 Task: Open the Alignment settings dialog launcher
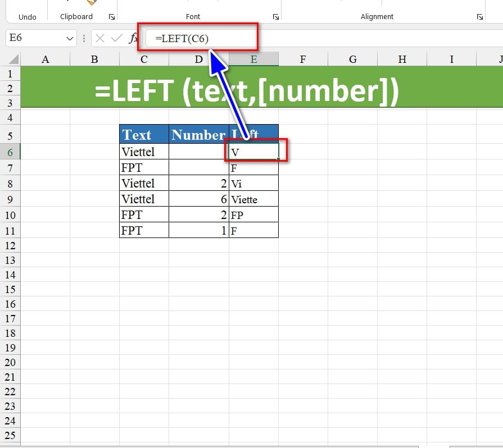click(479, 17)
